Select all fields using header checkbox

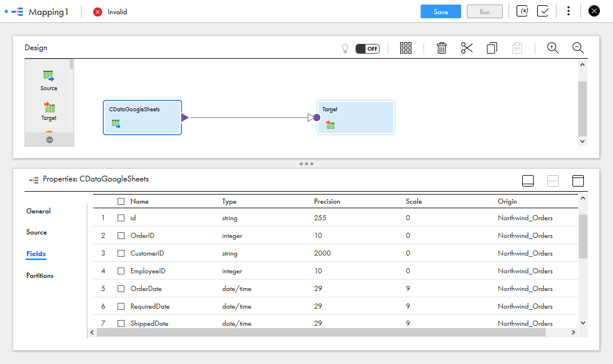click(x=121, y=201)
